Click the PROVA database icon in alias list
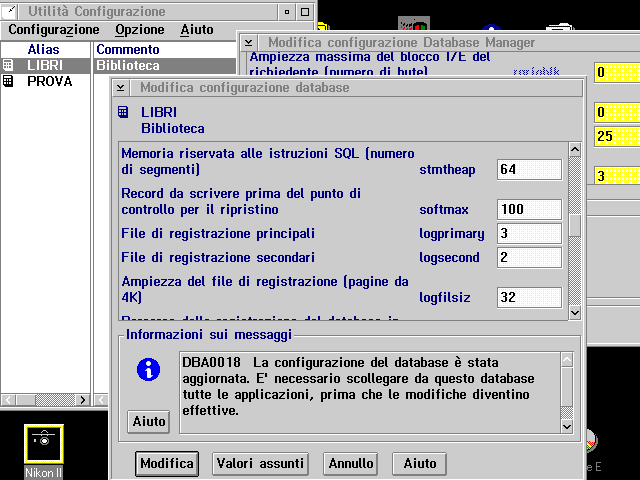The width and height of the screenshot is (640, 480). 8,81
